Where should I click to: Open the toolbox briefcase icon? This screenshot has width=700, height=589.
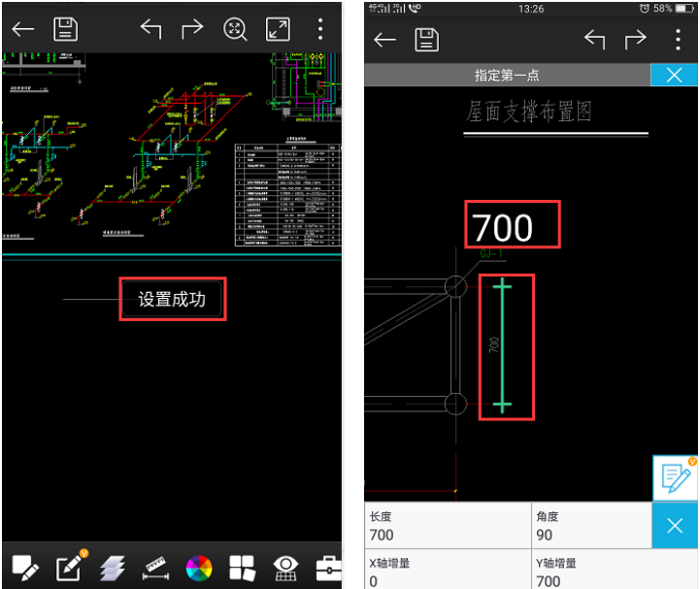(x=328, y=567)
